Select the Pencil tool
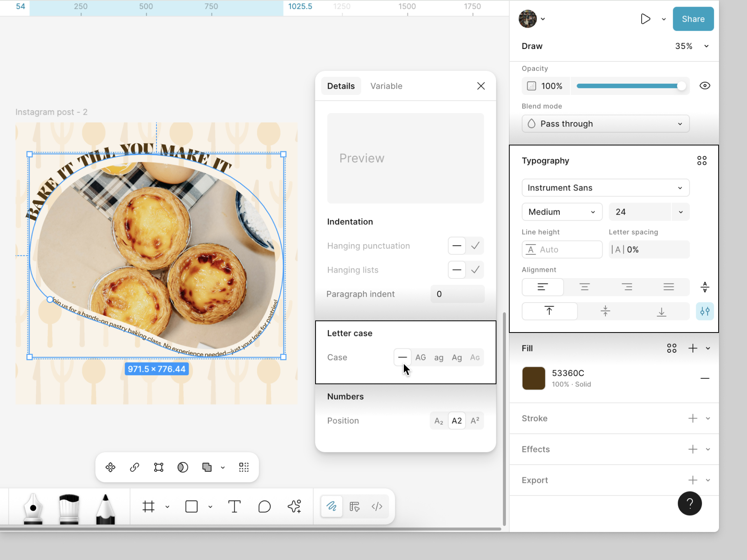 (105, 507)
